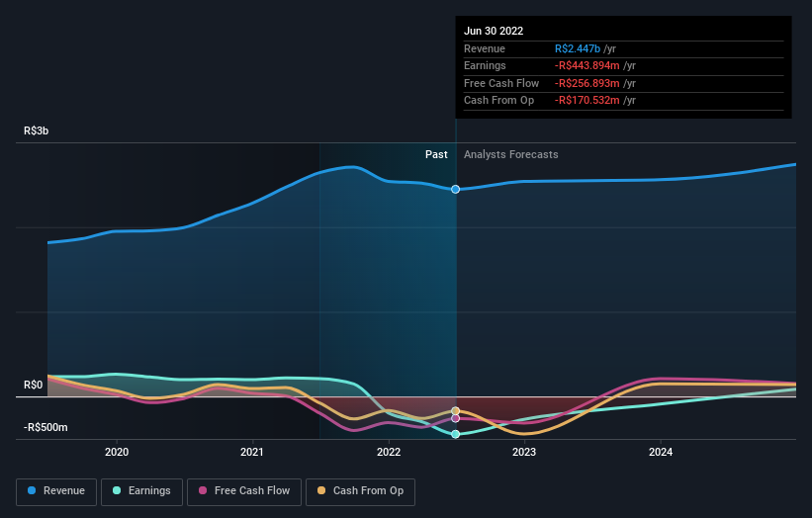Toggle the Cash From Op legend button

[x=360, y=491]
